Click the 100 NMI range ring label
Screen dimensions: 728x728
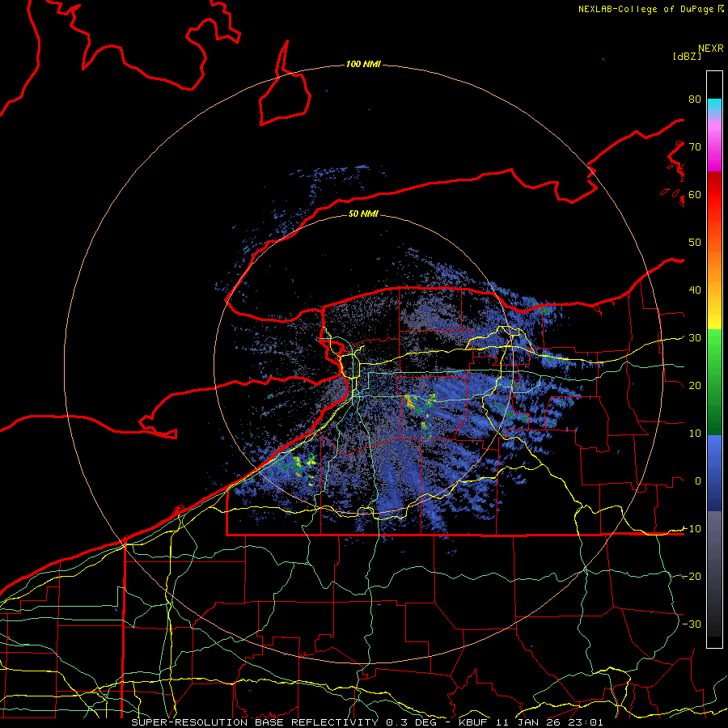[x=363, y=64]
